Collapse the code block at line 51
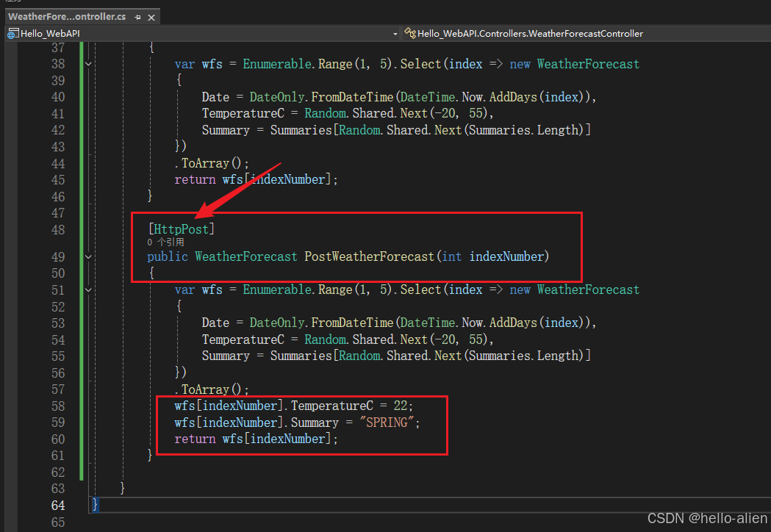Screen dimensions: 771x532 (x=88, y=290)
